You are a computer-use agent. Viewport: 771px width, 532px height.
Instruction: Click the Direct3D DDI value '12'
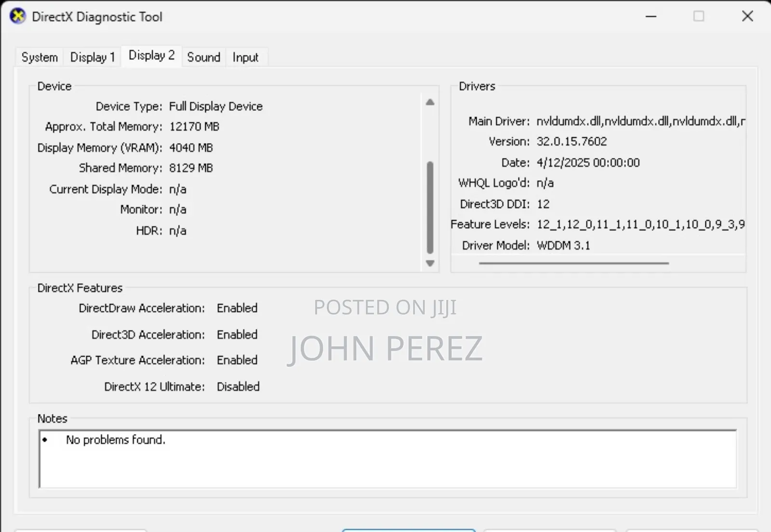coord(543,204)
